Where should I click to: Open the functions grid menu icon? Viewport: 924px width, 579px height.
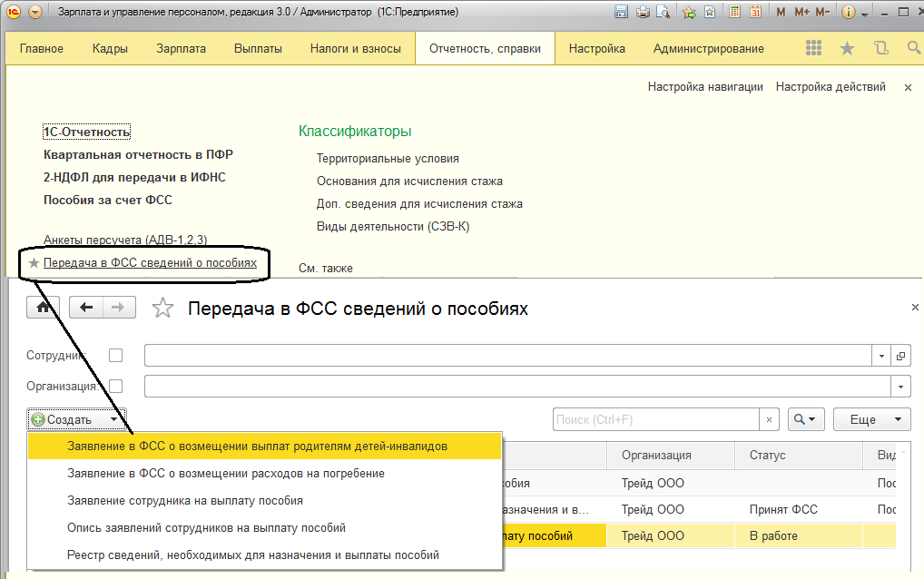point(813,49)
